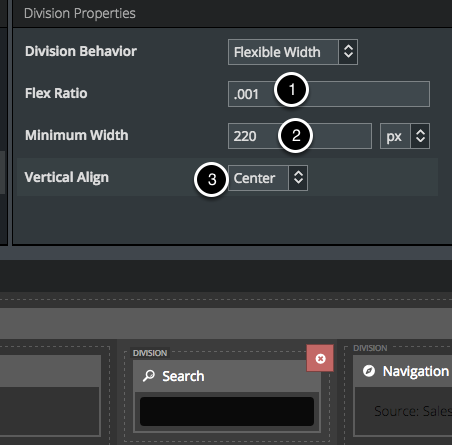
Task: Click the Division Properties panel title
Action: [x=80, y=13]
